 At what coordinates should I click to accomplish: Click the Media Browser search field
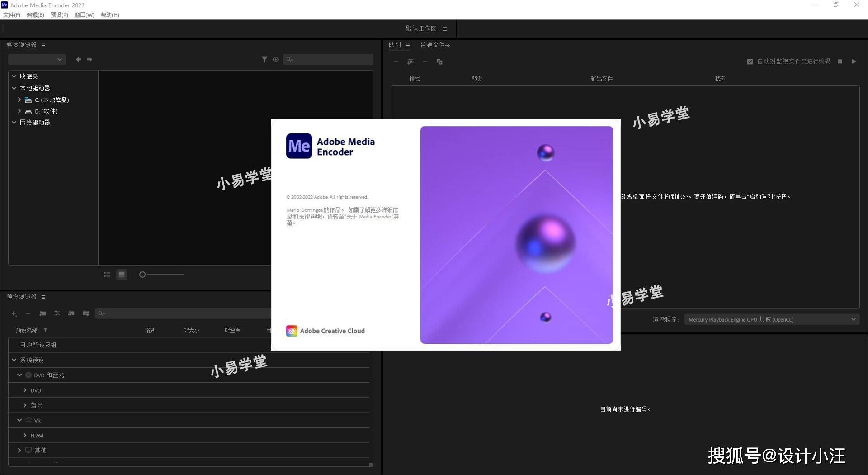pyautogui.click(x=328, y=59)
